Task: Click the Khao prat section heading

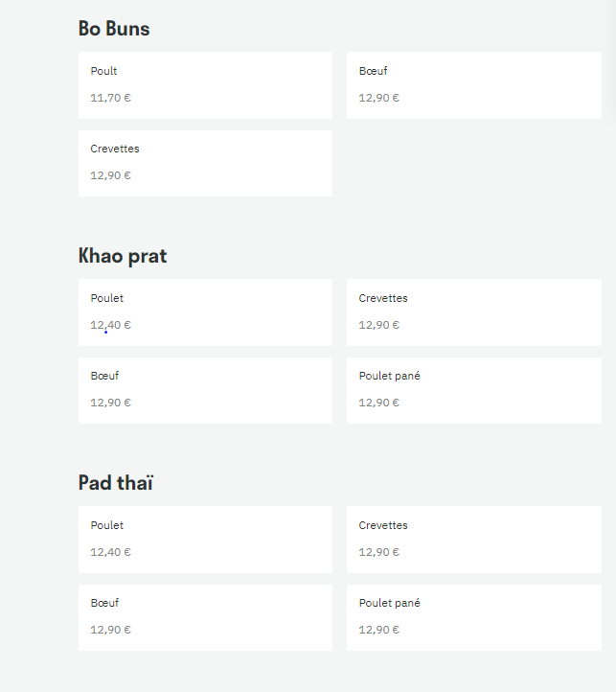Action: pos(123,256)
